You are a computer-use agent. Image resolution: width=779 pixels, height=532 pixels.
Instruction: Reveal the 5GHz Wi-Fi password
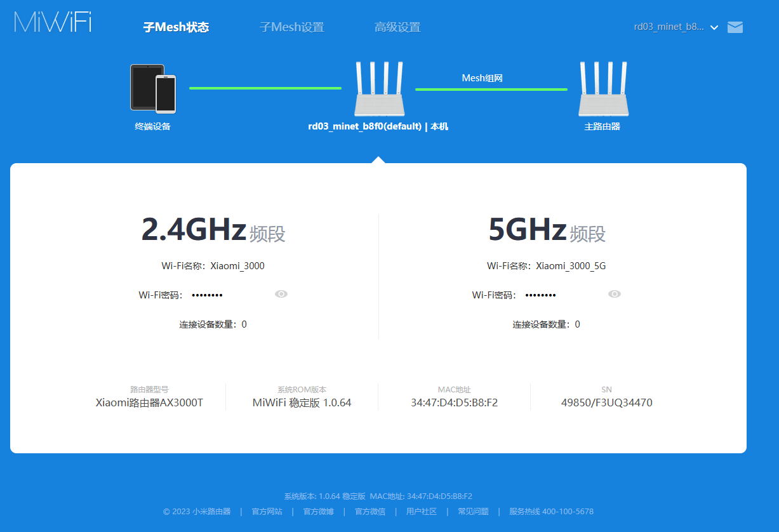[x=615, y=294]
